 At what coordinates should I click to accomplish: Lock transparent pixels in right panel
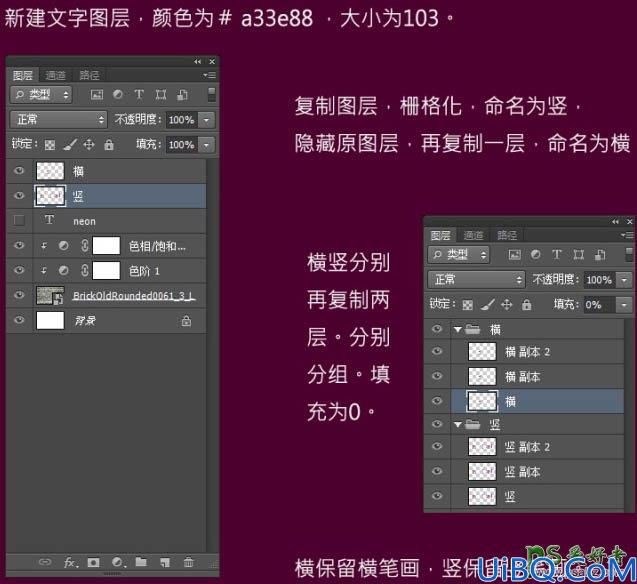(x=468, y=305)
